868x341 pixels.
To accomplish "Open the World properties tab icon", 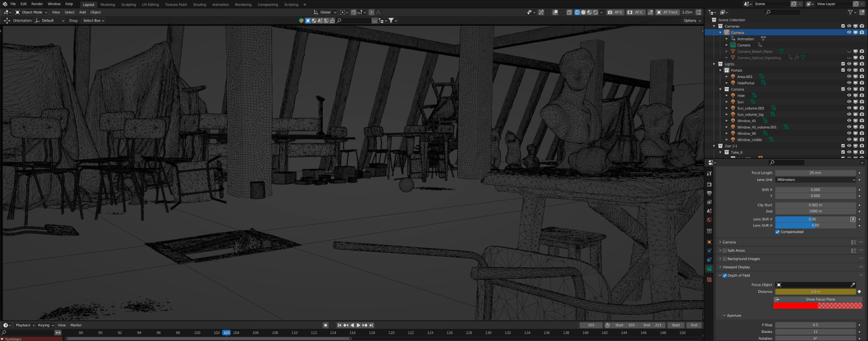I will tap(710, 220).
